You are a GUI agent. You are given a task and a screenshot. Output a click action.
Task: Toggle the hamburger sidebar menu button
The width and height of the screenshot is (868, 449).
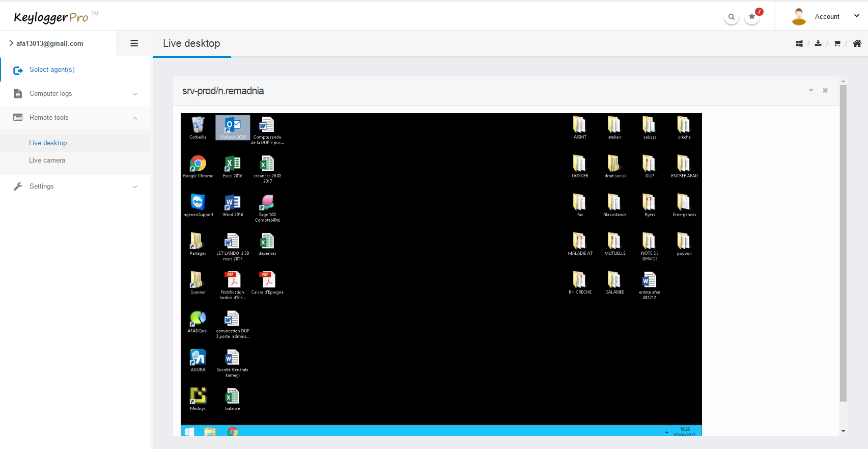coord(134,43)
